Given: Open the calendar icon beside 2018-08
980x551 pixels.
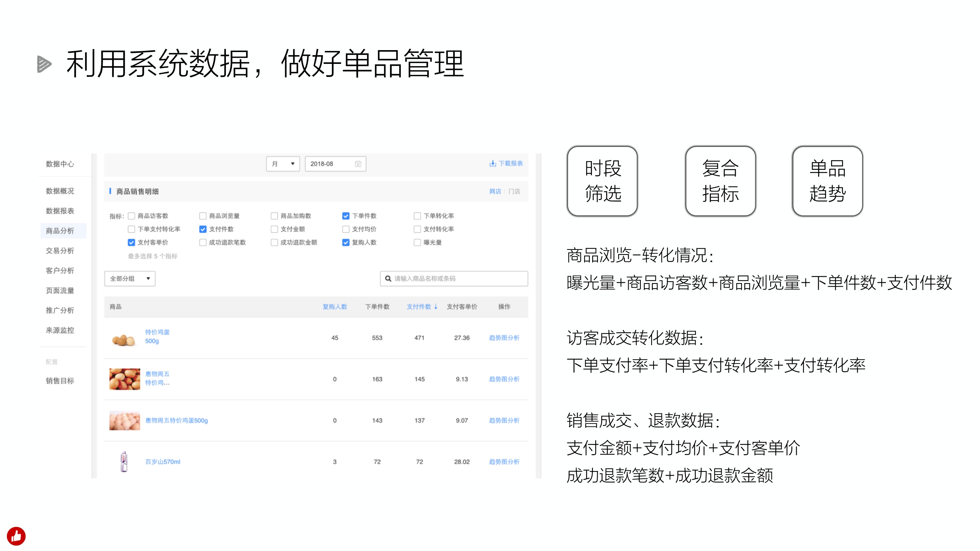Looking at the screenshot, I should coord(358,163).
